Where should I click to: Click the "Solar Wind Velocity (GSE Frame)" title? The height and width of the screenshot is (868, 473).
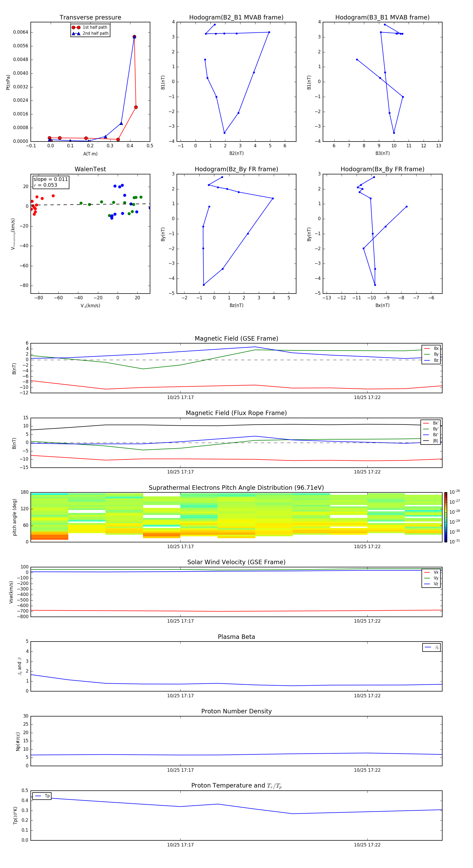[x=236, y=562]
